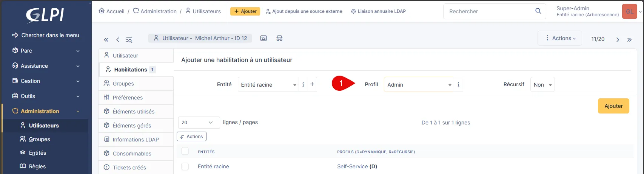This screenshot has height=174, width=644.
Task: Open the Préférences tab
Action: click(136, 98)
